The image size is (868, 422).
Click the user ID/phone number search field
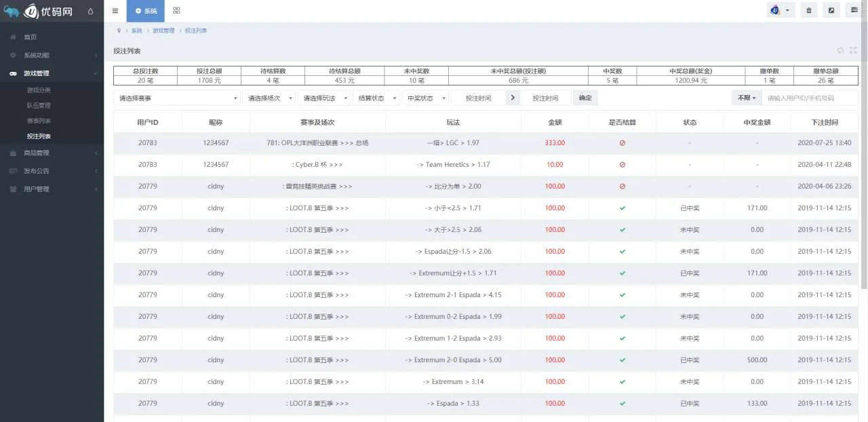pyautogui.click(x=810, y=98)
